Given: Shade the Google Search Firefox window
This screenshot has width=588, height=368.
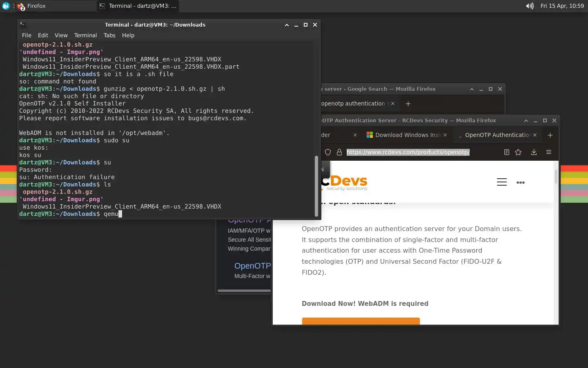Looking at the screenshot, I should (472, 89).
